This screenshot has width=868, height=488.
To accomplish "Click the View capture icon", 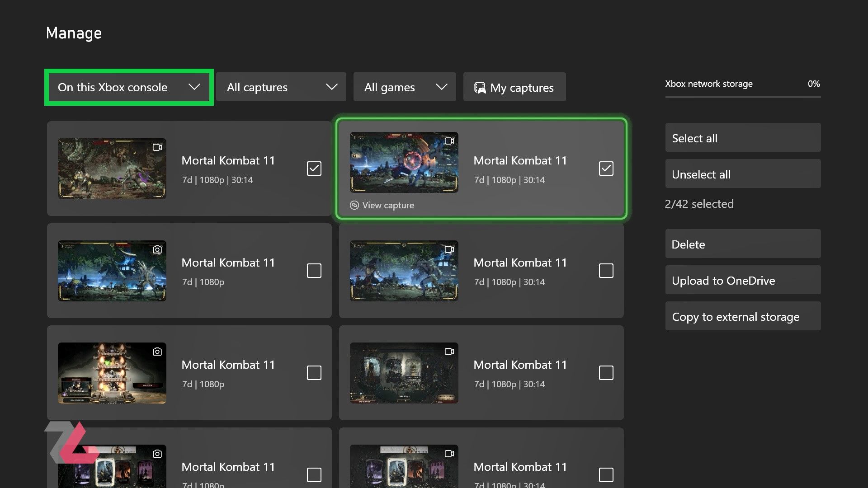I will pos(354,205).
